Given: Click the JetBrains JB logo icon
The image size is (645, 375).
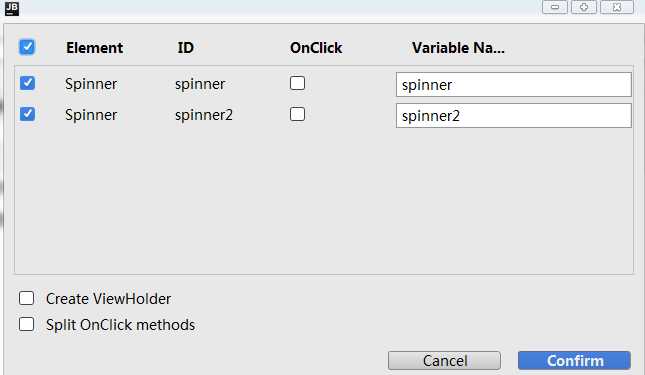Looking at the screenshot, I should tap(12, 8).
